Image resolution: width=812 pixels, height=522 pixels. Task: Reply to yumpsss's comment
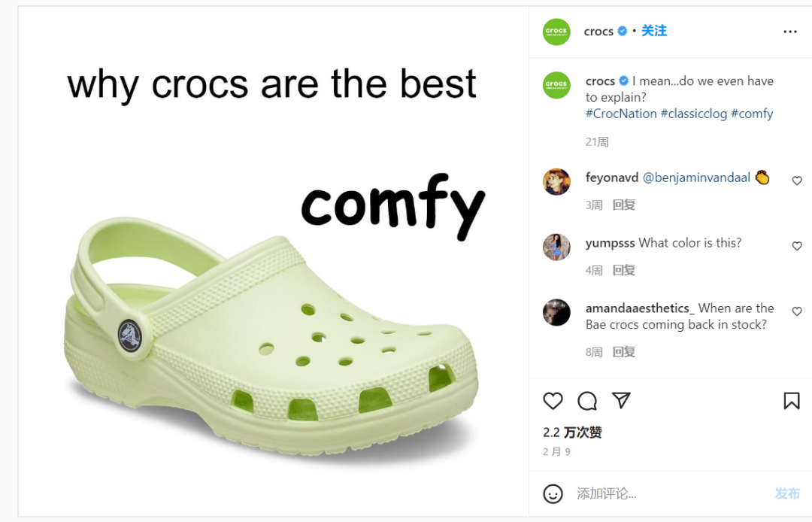(x=623, y=270)
